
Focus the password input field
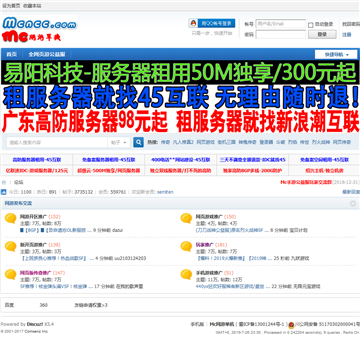(281, 34)
